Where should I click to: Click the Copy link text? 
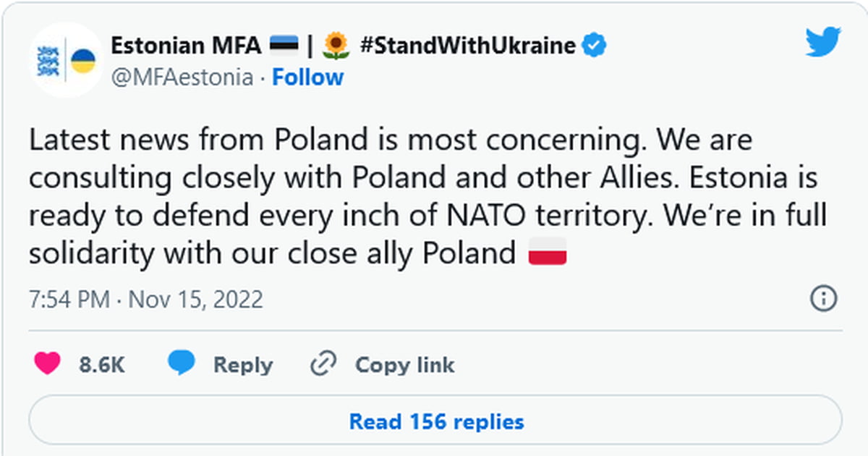[404, 365]
